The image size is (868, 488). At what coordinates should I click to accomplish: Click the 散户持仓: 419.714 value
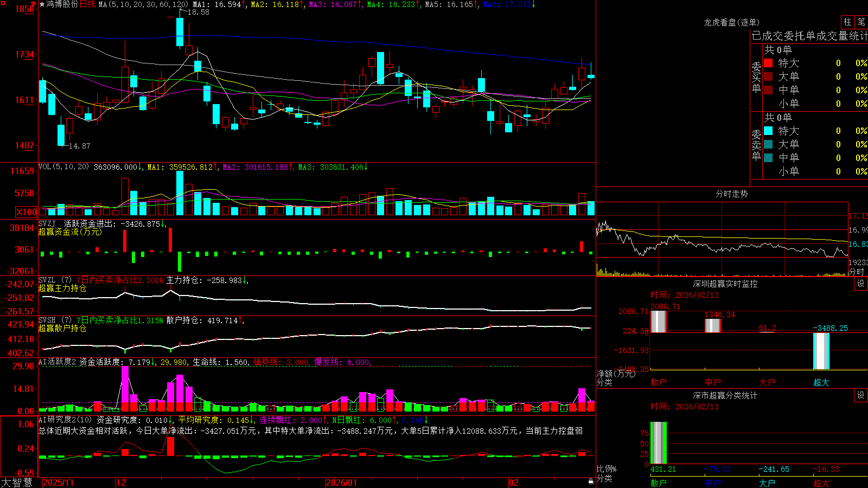click(202, 320)
